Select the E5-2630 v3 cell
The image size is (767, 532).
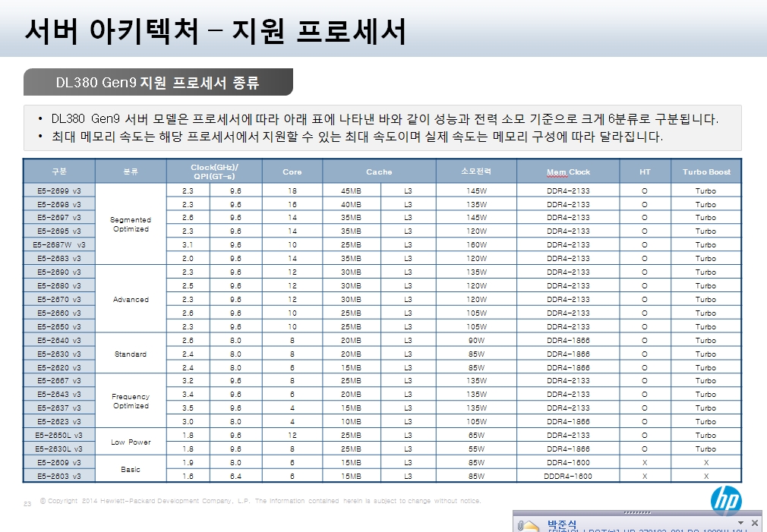pyautogui.click(x=59, y=354)
